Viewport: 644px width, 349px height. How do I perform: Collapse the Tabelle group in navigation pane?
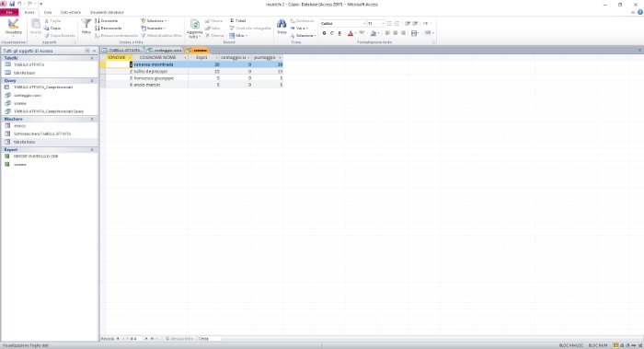pyautogui.click(x=92, y=58)
